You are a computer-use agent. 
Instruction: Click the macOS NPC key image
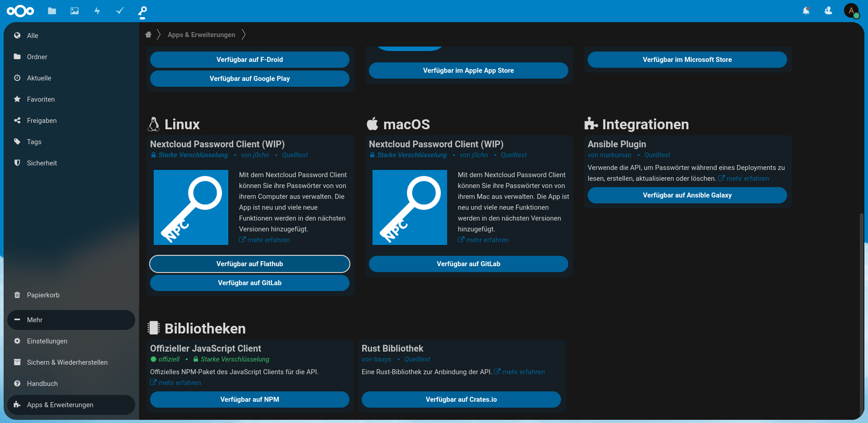pyautogui.click(x=410, y=207)
